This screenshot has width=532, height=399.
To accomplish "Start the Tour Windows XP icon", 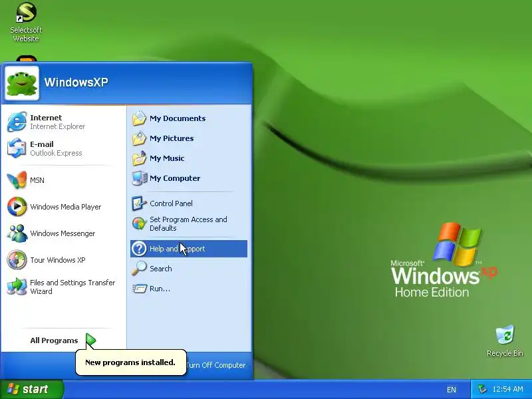I will pos(17,260).
